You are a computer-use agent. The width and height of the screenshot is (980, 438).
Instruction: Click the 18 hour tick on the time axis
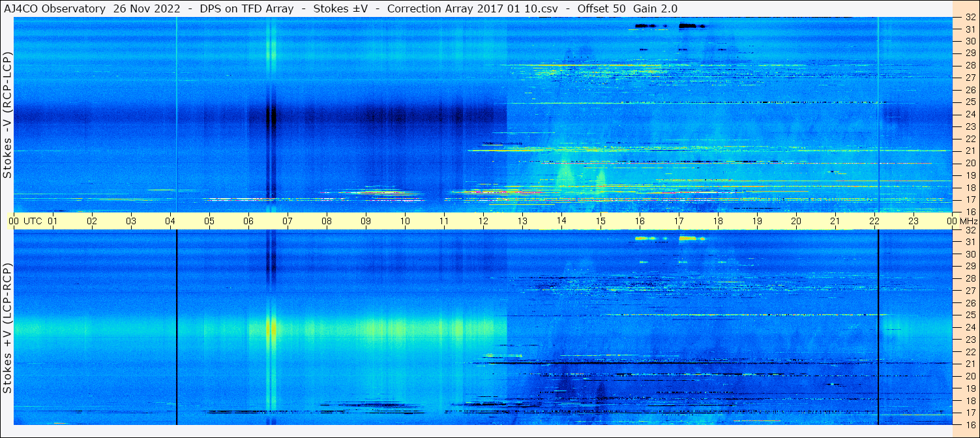(718, 221)
